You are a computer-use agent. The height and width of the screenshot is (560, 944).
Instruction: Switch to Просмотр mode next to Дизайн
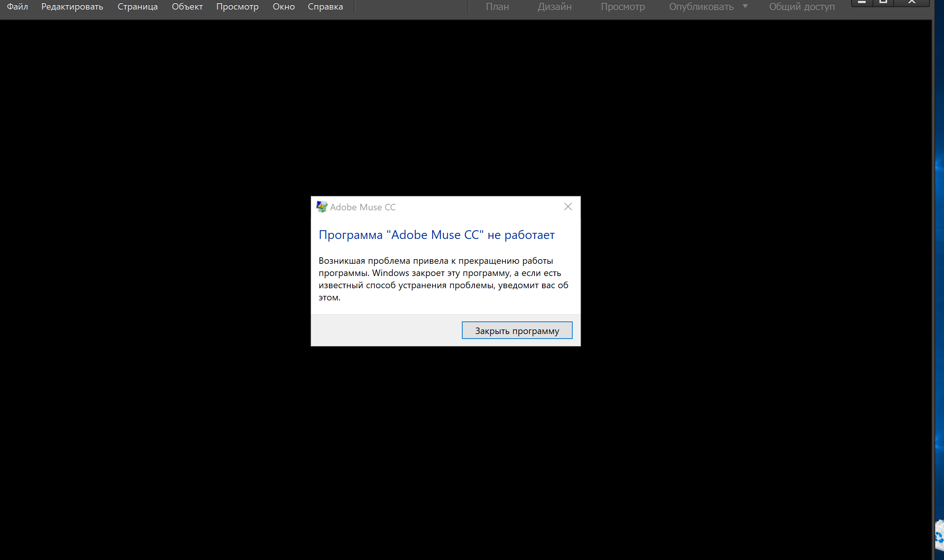[x=623, y=6]
